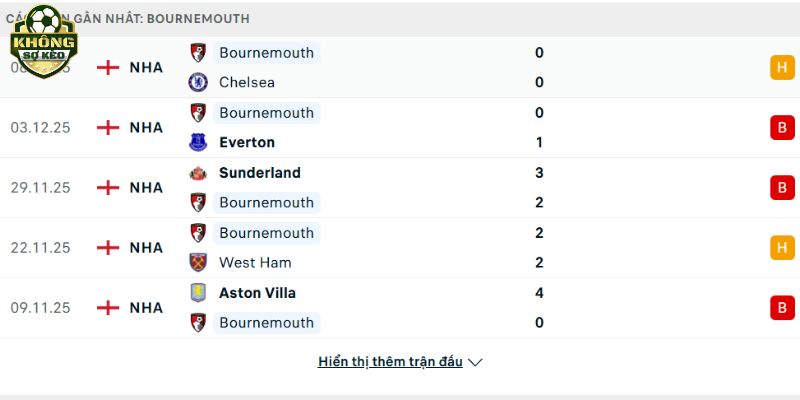
Task: Click England flag beside the 03.12.25 match
Action: (107, 128)
